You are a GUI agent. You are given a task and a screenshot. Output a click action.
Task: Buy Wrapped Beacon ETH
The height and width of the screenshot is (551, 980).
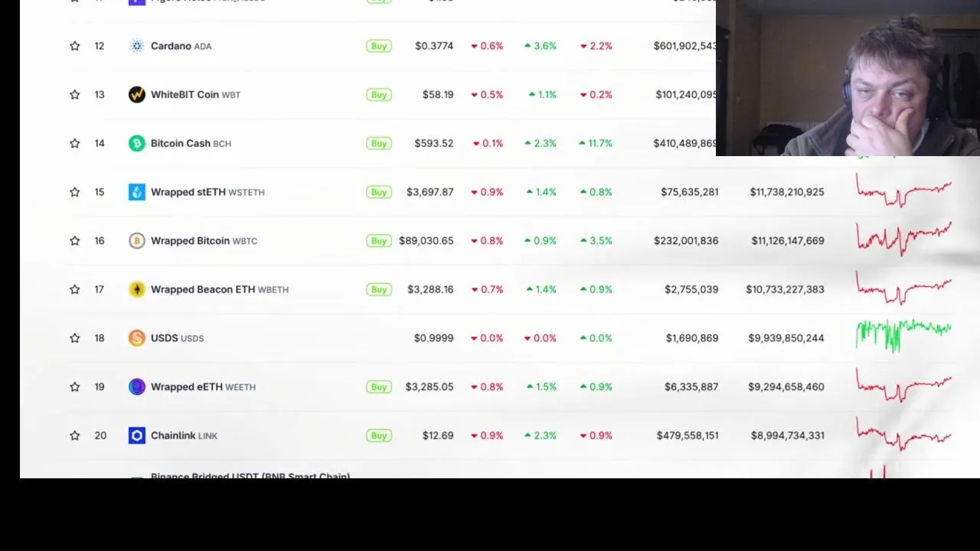click(379, 289)
